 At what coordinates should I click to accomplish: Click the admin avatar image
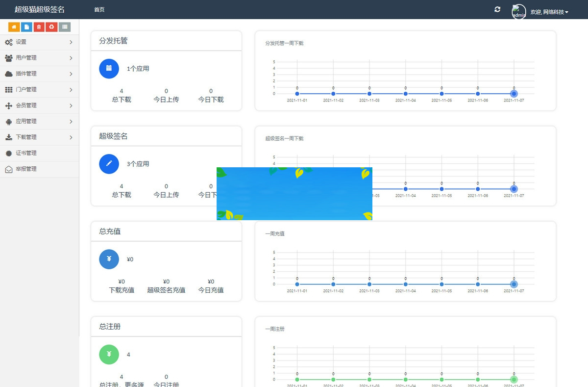click(519, 12)
